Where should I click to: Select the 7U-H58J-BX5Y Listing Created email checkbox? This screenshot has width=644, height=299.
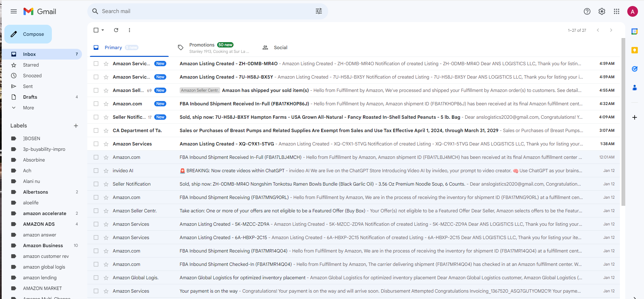(x=96, y=77)
